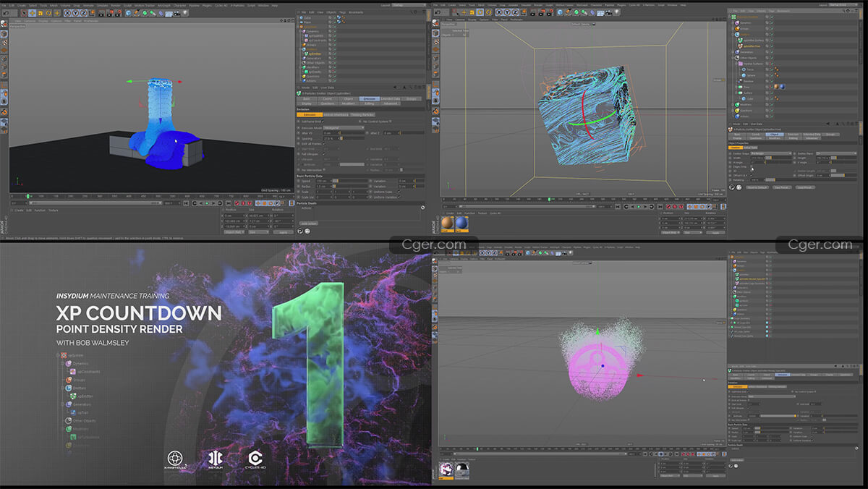868x489 pixels.
Task: Click Load Preset in swirling cube window
Action: (x=805, y=187)
